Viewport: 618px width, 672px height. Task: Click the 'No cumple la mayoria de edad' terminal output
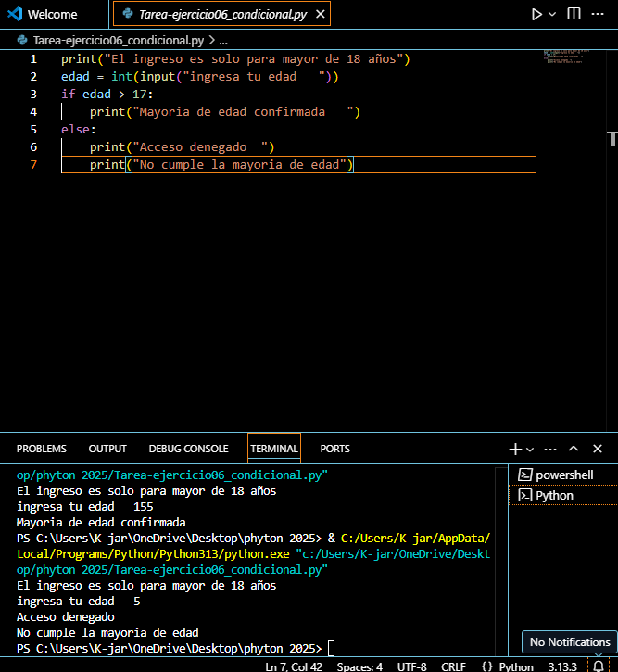[x=107, y=633]
